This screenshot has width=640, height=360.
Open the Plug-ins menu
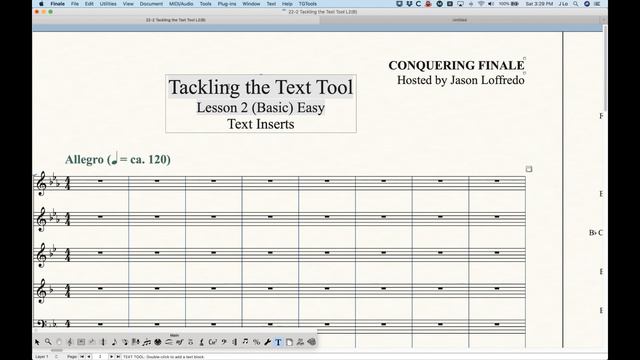click(x=227, y=4)
